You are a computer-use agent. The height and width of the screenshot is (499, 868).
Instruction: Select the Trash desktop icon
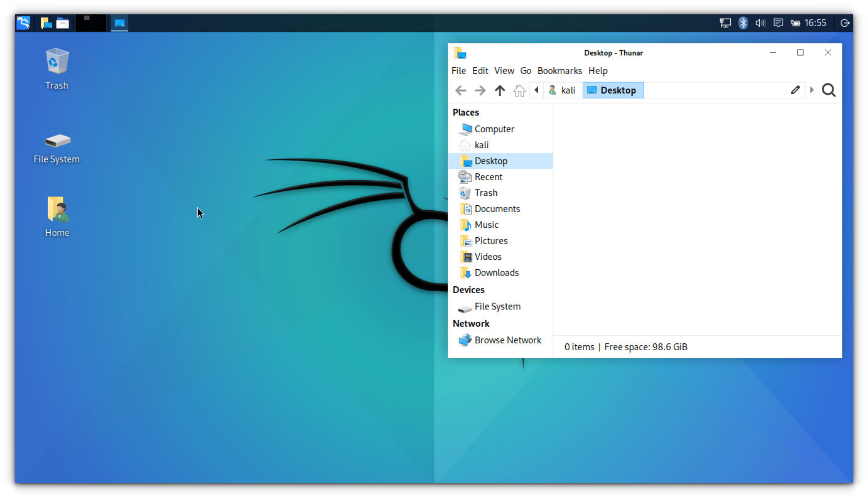point(57,69)
